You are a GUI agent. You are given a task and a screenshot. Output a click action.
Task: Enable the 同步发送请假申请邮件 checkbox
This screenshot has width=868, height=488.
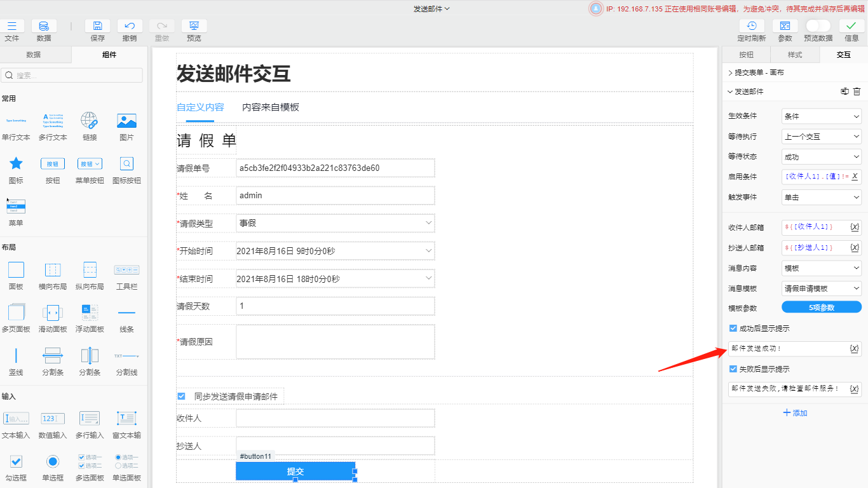(180, 395)
